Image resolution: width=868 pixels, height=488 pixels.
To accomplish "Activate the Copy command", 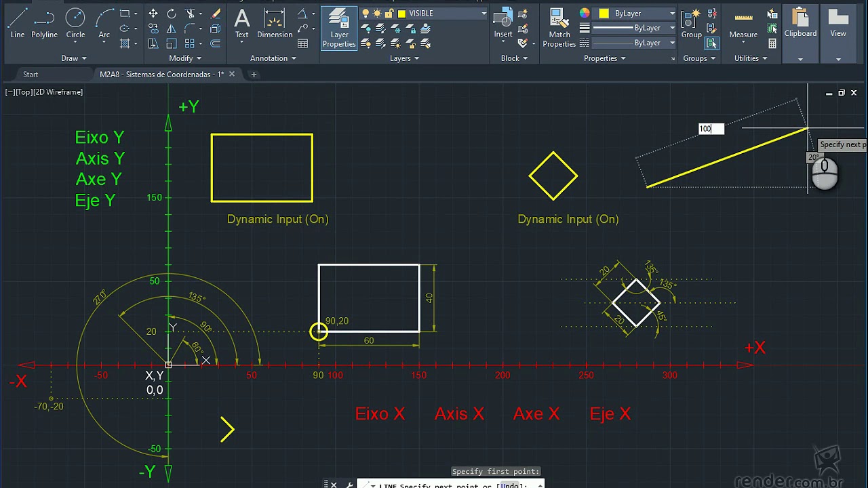I will (153, 28).
